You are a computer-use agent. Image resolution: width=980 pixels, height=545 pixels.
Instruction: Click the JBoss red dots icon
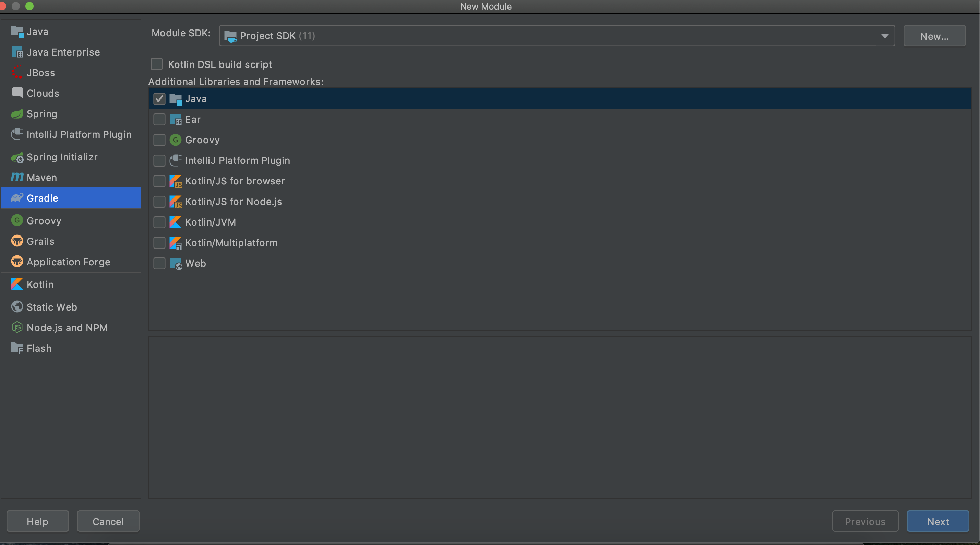(x=17, y=72)
